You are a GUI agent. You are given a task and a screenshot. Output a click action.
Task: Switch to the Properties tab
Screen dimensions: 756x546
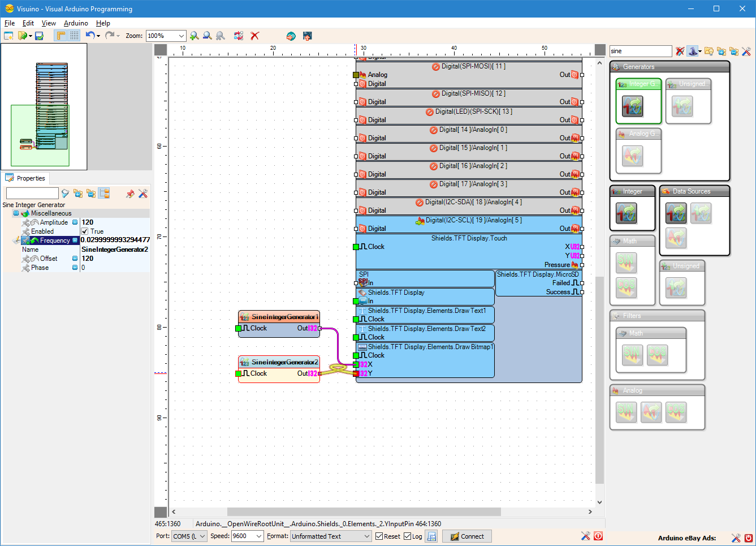26,178
